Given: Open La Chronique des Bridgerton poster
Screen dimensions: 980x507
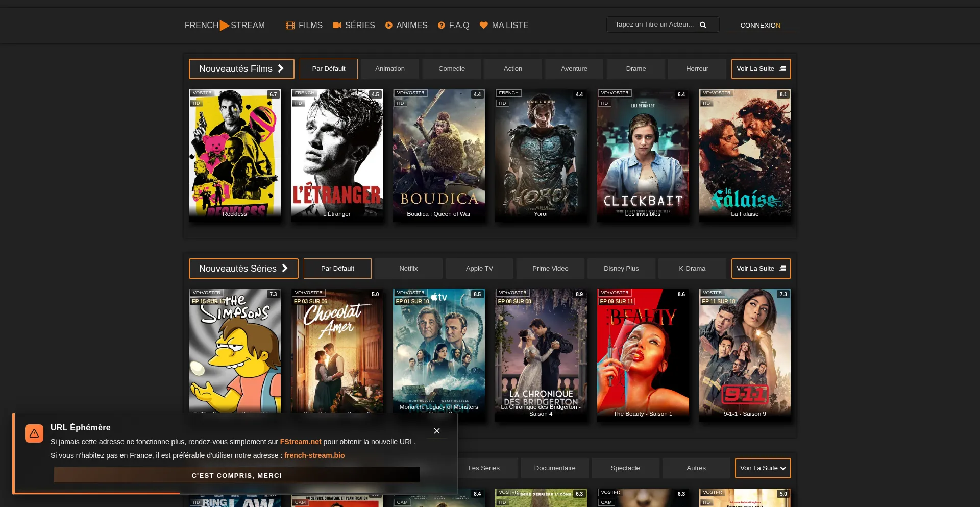Looking at the screenshot, I should [x=541, y=355].
